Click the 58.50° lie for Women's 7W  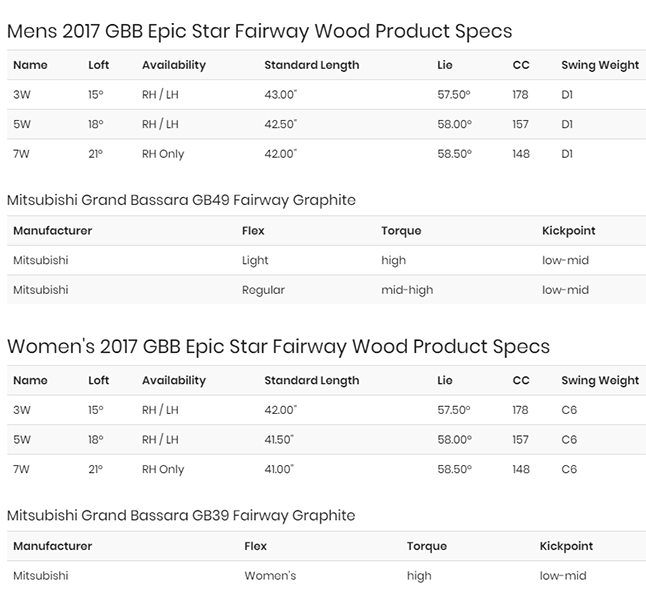[x=454, y=469]
